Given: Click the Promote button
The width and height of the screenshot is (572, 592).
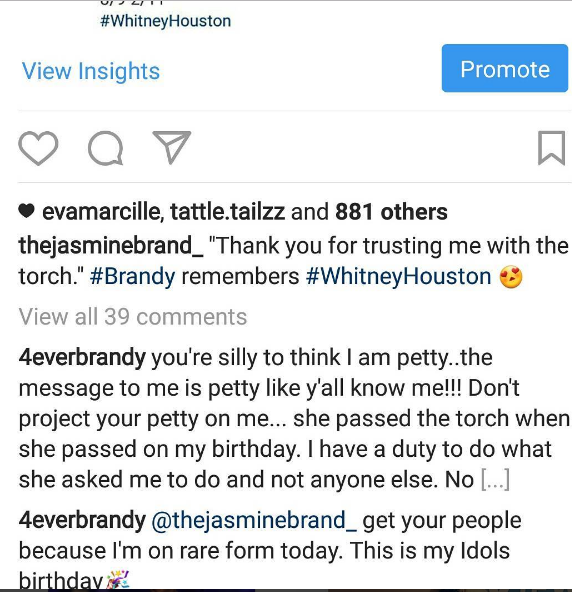Looking at the screenshot, I should [505, 68].
